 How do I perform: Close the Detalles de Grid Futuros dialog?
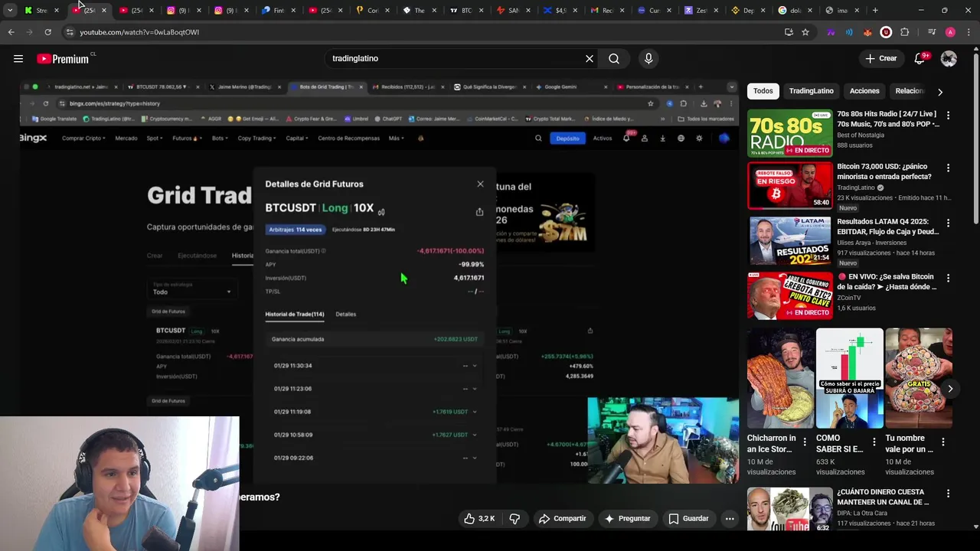[480, 184]
